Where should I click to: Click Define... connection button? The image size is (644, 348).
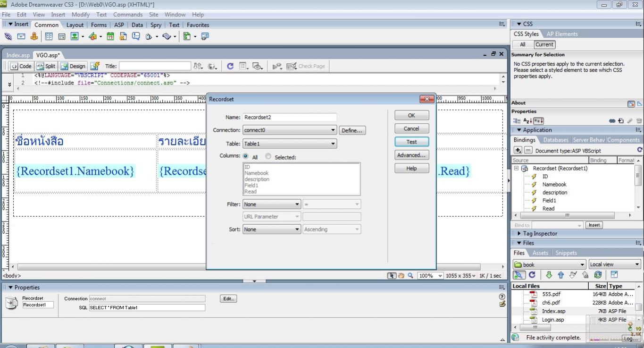coord(352,130)
